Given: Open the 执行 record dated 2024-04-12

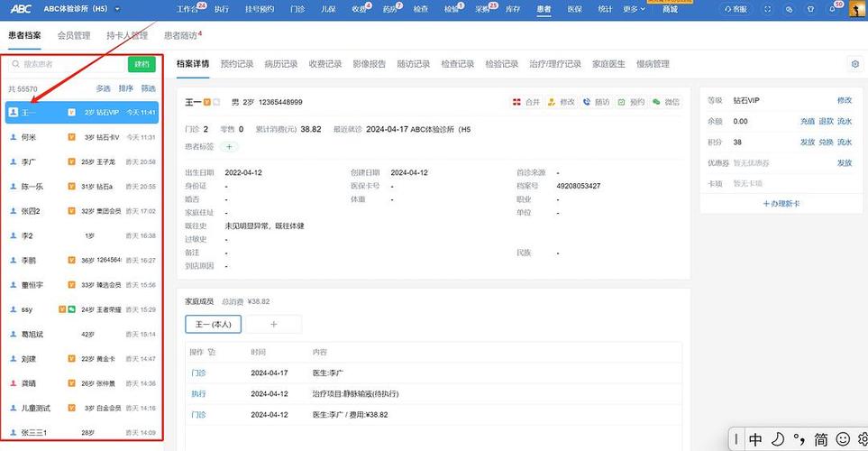Looking at the screenshot, I should click(x=198, y=394).
